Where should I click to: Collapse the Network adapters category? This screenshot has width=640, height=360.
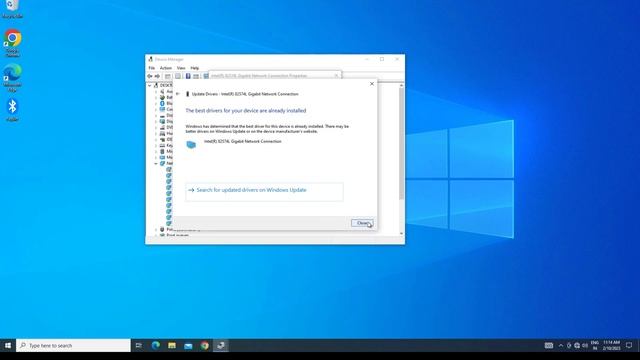[156, 163]
